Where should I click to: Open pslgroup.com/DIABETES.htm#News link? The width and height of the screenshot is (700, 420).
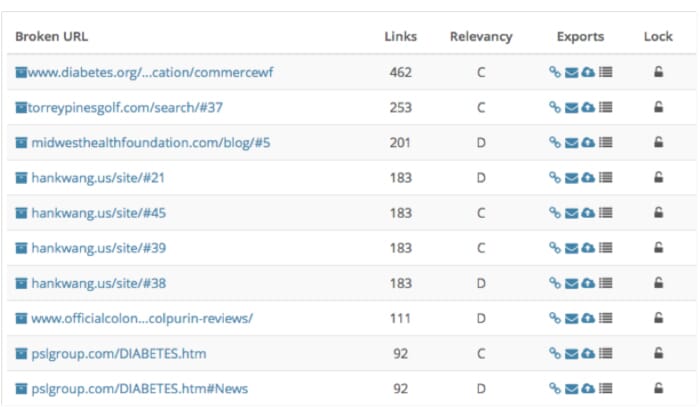[140, 389]
